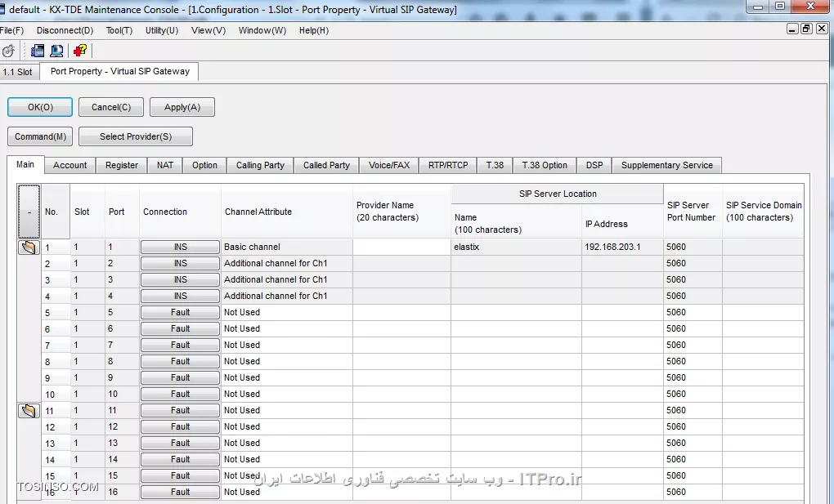
Task: Toggle Fault connection button for port 14
Action: click(181, 459)
